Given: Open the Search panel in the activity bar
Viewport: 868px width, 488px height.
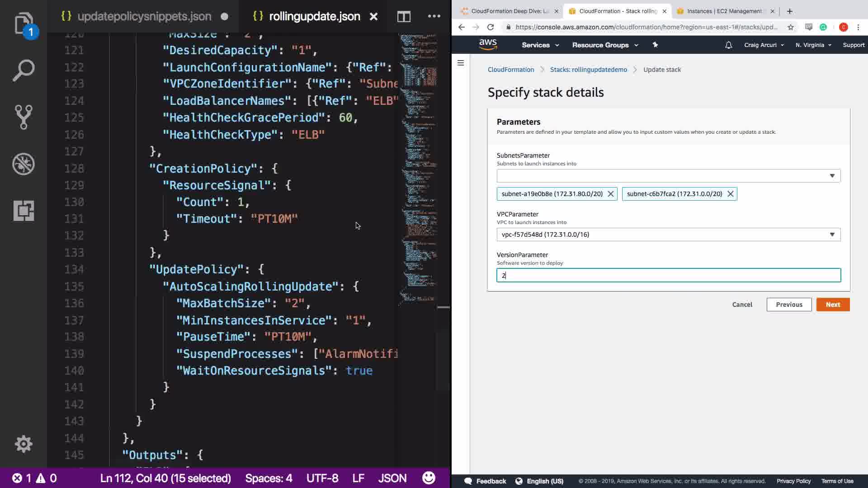Looking at the screenshot, I should tap(24, 70).
